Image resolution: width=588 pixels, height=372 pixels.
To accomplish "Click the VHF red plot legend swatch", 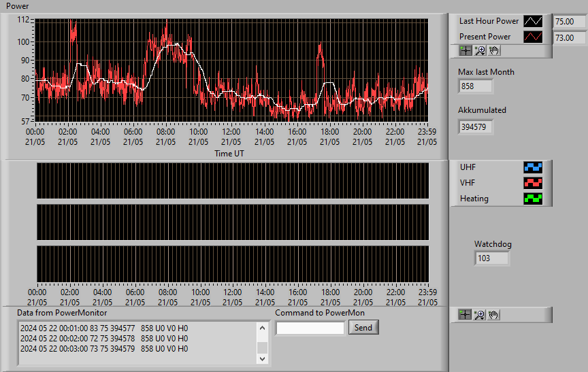I will pyautogui.click(x=533, y=183).
